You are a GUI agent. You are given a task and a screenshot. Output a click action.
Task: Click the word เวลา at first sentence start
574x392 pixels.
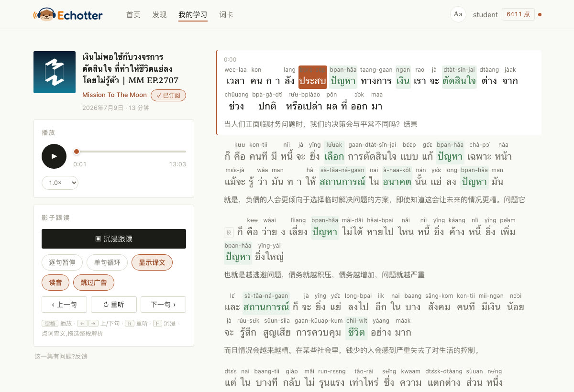coord(236,77)
